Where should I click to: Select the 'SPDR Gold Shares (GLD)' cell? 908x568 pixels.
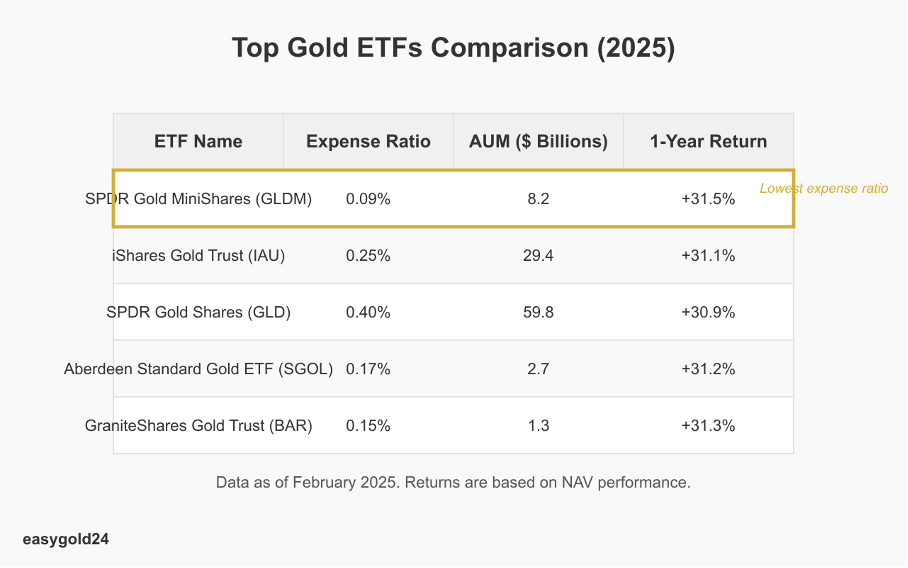199,312
